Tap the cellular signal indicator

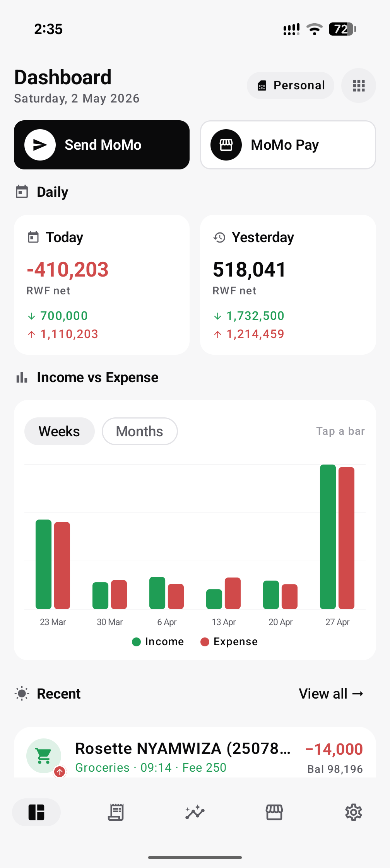(x=291, y=29)
